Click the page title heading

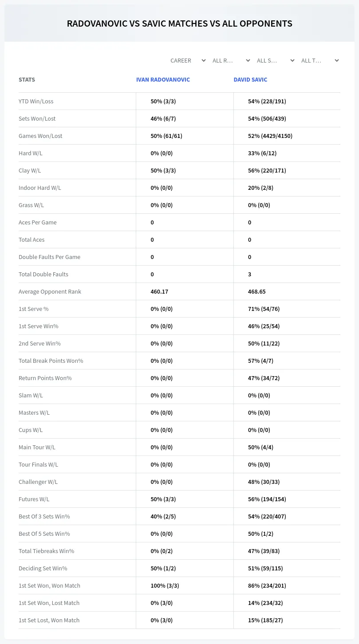coord(179,24)
